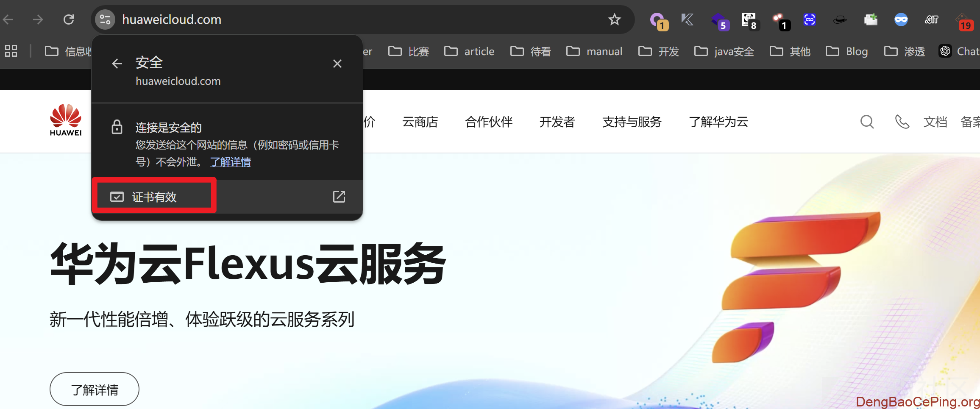Go back from the 安全 panel header

117,63
